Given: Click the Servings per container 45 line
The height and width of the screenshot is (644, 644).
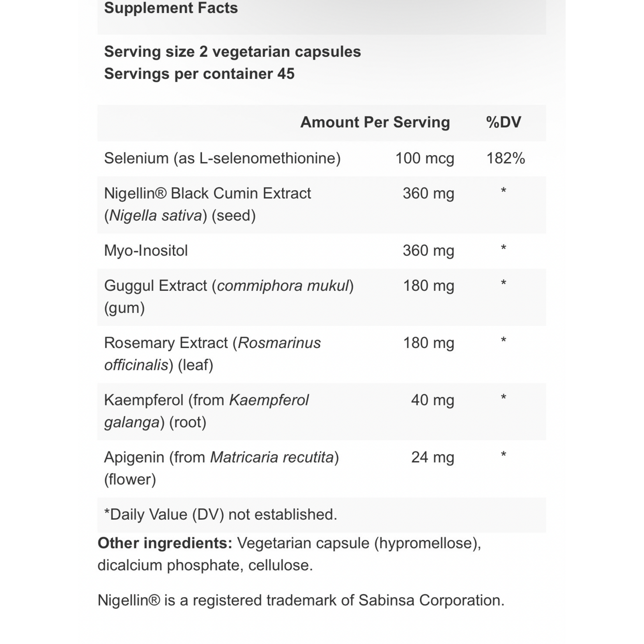Looking at the screenshot, I should click(199, 74).
